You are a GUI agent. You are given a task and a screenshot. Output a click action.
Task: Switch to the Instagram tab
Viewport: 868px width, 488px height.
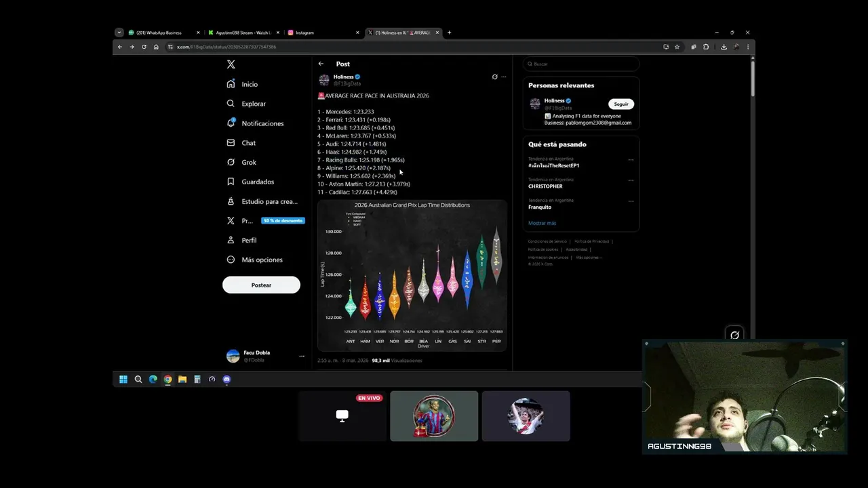[323, 33]
